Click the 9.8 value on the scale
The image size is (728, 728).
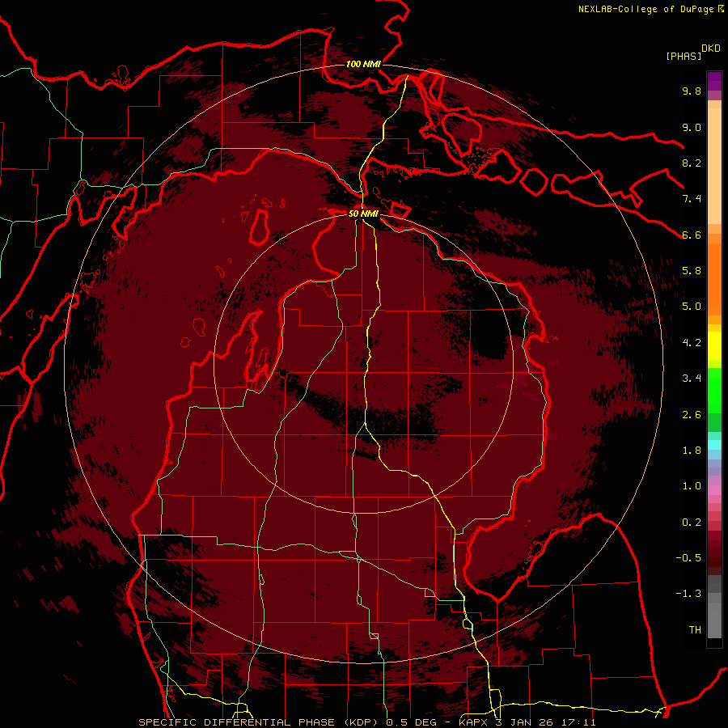pyautogui.click(x=692, y=91)
